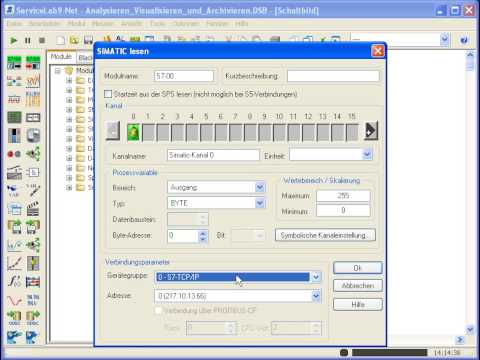Click the channel add arrow icon at right

click(x=371, y=131)
